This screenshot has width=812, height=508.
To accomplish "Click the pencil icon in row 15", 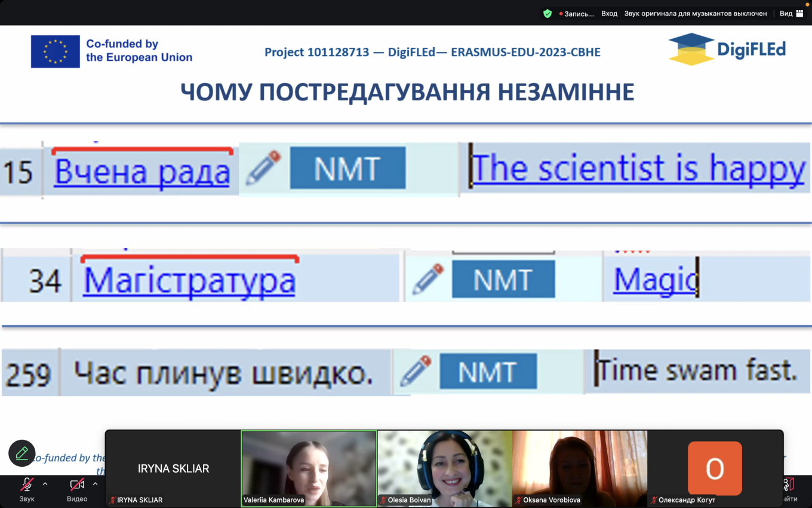I will (x=263, y=168).
